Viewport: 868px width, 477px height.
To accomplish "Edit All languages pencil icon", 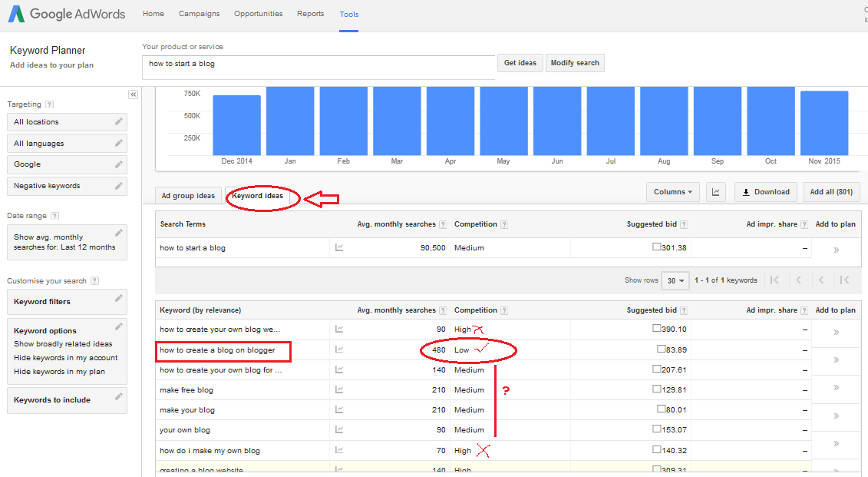I will (118, 143).
